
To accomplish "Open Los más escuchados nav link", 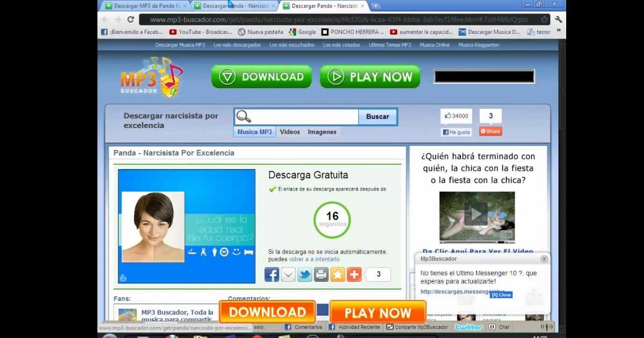I will 292,45.
